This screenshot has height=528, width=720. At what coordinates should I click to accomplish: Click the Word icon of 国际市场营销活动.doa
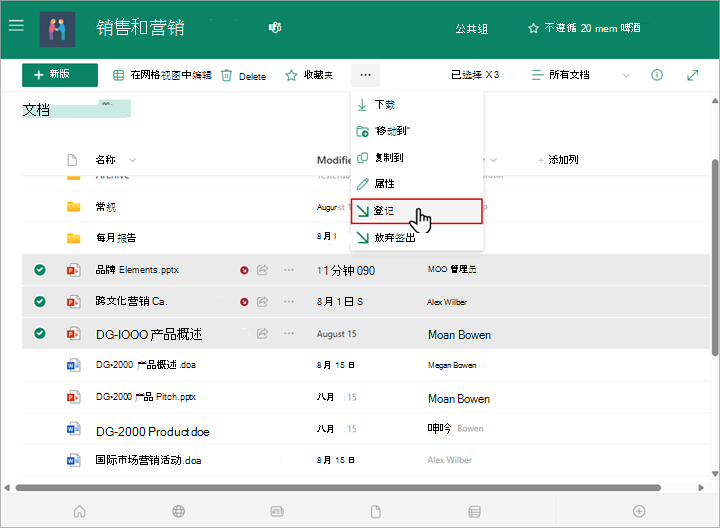(73, 460)
